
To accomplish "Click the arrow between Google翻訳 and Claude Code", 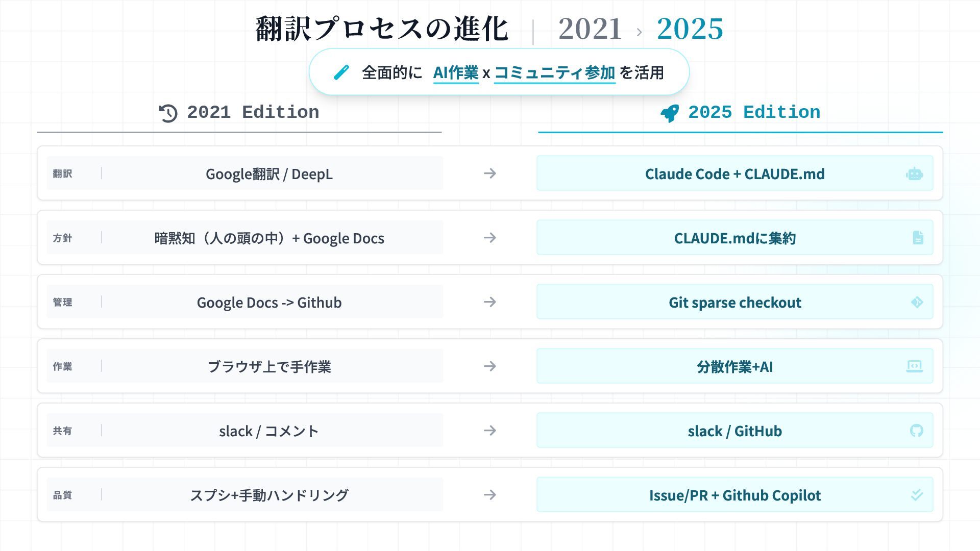I will [x=490, y=173].
